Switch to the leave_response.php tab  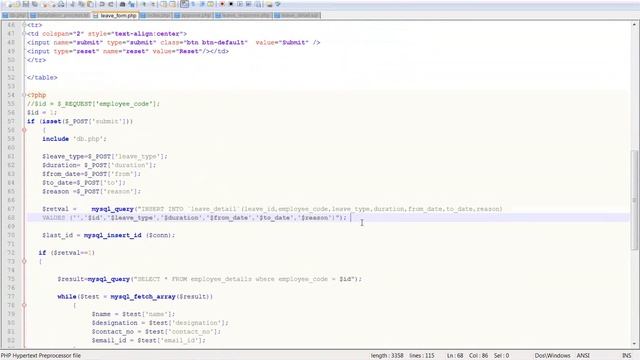243,16
